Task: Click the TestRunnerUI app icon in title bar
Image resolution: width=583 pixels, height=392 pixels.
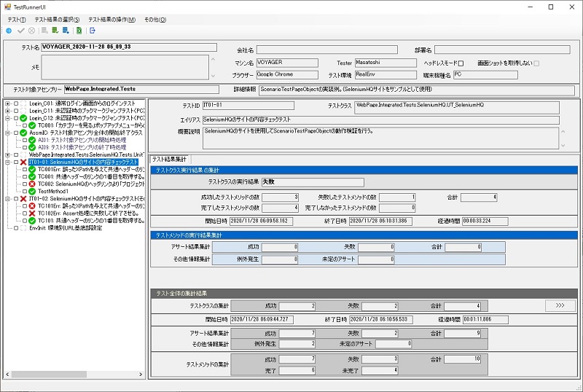Action: point(7,7)
